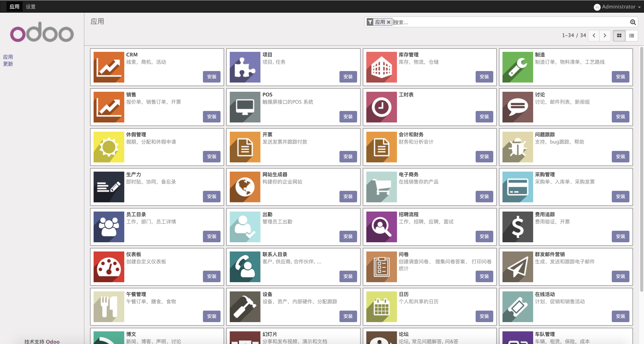The image size is (644, 344).
Task: Click the 电子商务 shopping cart icon
Action: click(x=381, y=187)
